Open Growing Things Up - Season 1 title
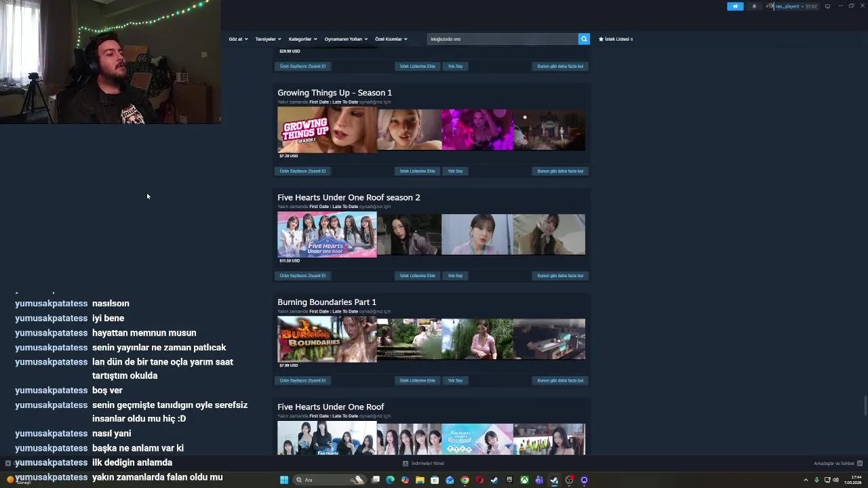The width and height of the screenshot is (868, 488). (334, 93)
